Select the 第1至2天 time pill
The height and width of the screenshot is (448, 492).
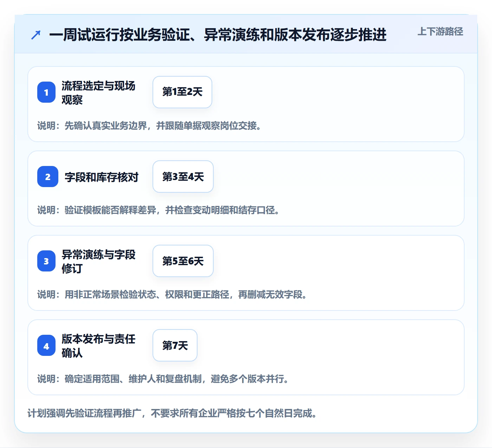[x=182, y=92]
